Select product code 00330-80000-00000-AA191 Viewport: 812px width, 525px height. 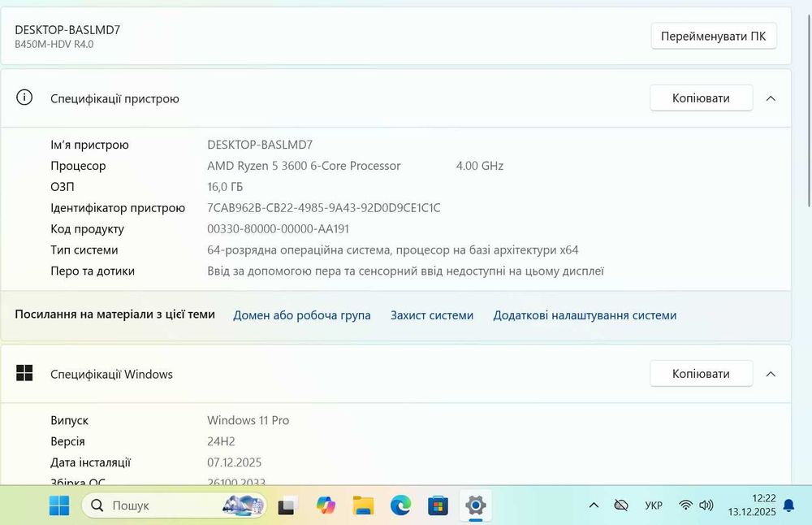click(x=278, y=228)
